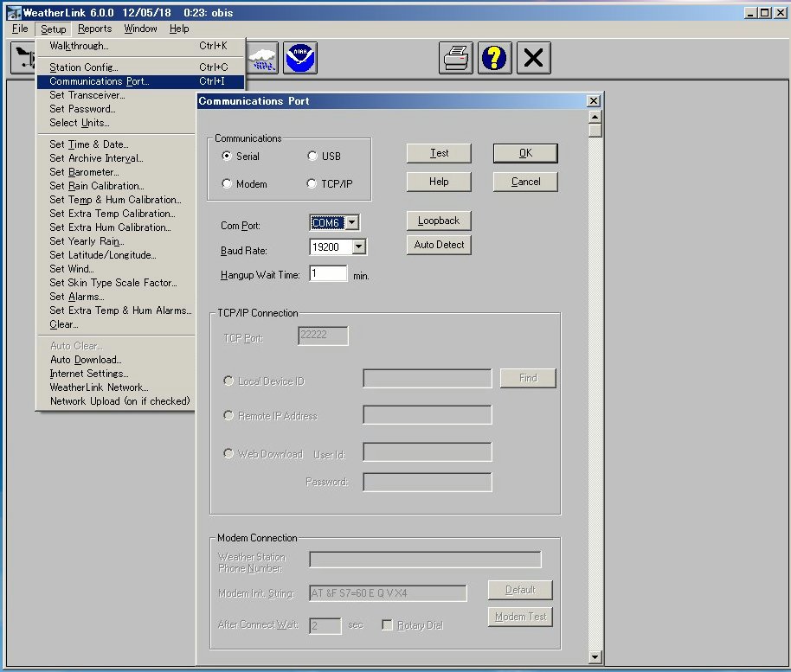791x672 pixels.
Task: Click the printer toolbar icon
Action: (x=456, y=58)
